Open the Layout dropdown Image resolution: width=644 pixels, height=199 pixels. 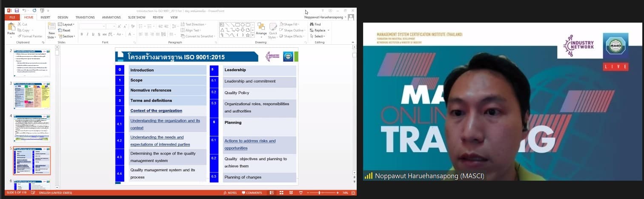pos(66,24)
